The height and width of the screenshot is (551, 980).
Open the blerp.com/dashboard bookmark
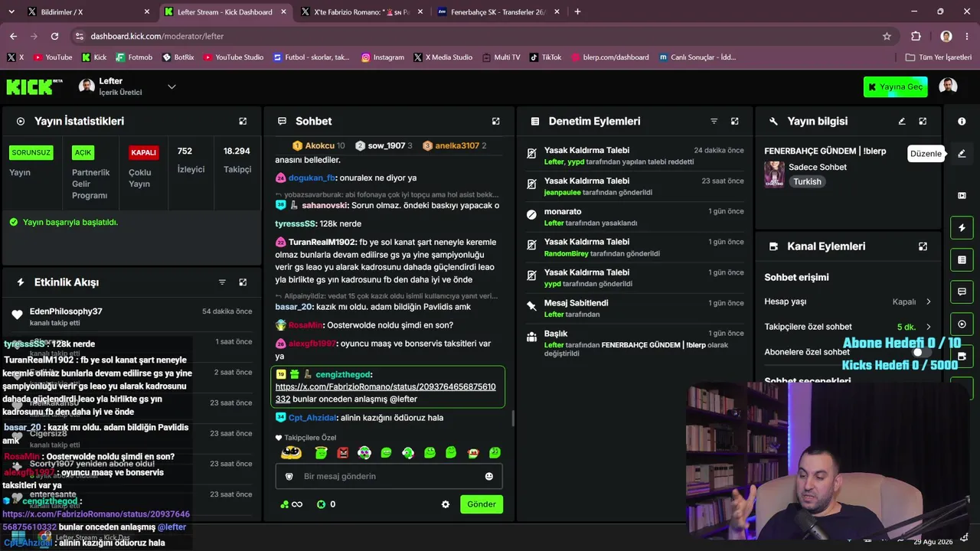(x=609, y=57)
